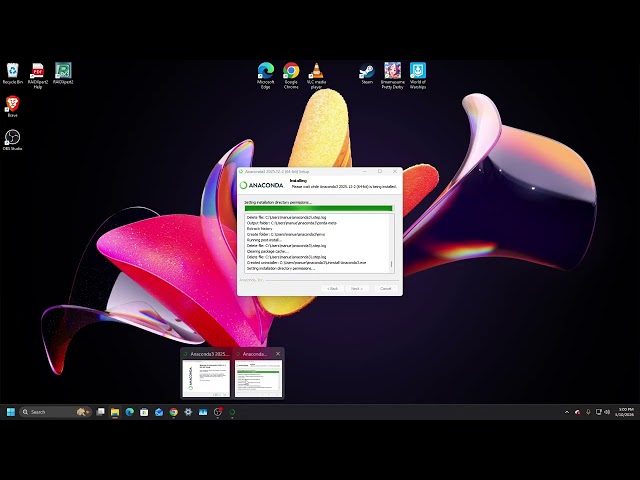Image resolution: width=640 pixels, height=480 pixels.
Task: Open the volume control in tray
Action: (607, 412)
